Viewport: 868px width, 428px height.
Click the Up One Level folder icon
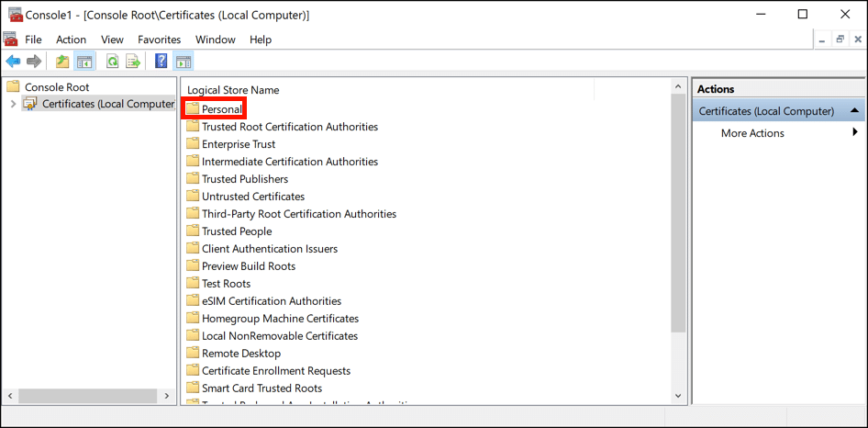(61, 62)
